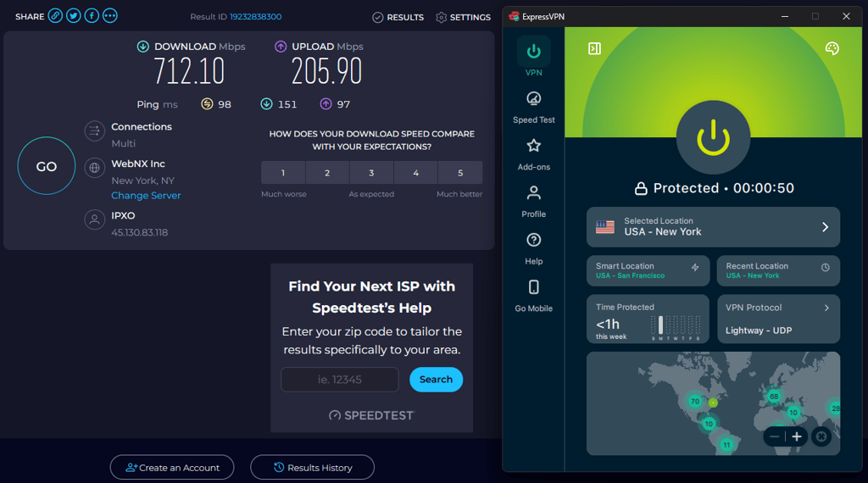Share the result on Facebook

(x=92, y=15)
